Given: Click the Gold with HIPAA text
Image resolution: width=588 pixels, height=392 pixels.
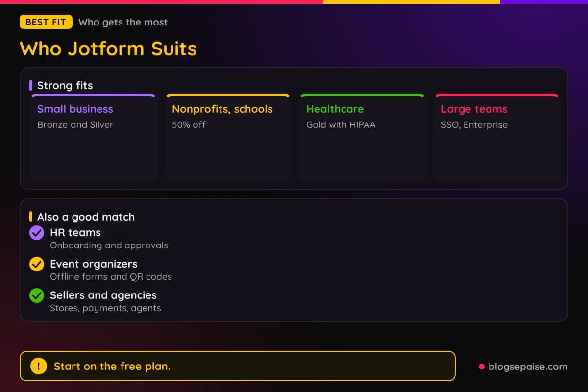Looking at the screenshot, I should click(x=341, y=124).
